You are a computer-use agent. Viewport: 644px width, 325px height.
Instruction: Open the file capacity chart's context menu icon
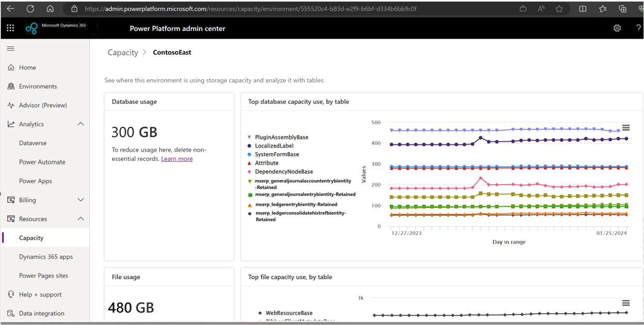tap(625, 303)
